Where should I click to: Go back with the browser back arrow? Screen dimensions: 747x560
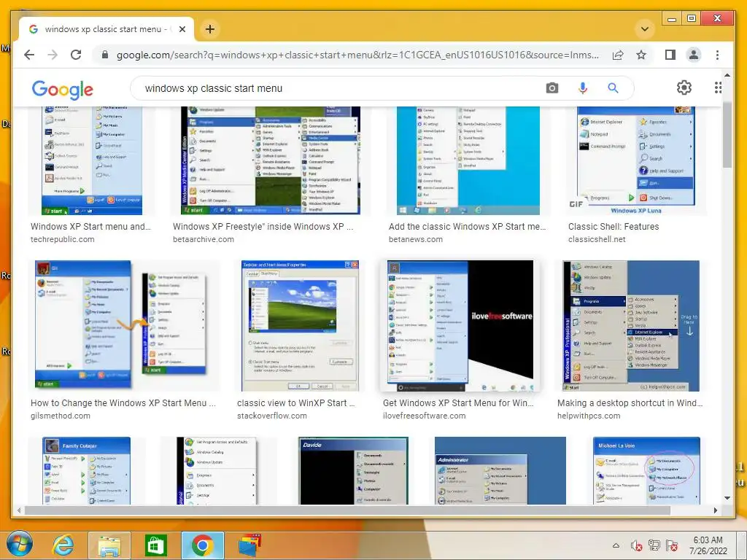coord(29,55)
